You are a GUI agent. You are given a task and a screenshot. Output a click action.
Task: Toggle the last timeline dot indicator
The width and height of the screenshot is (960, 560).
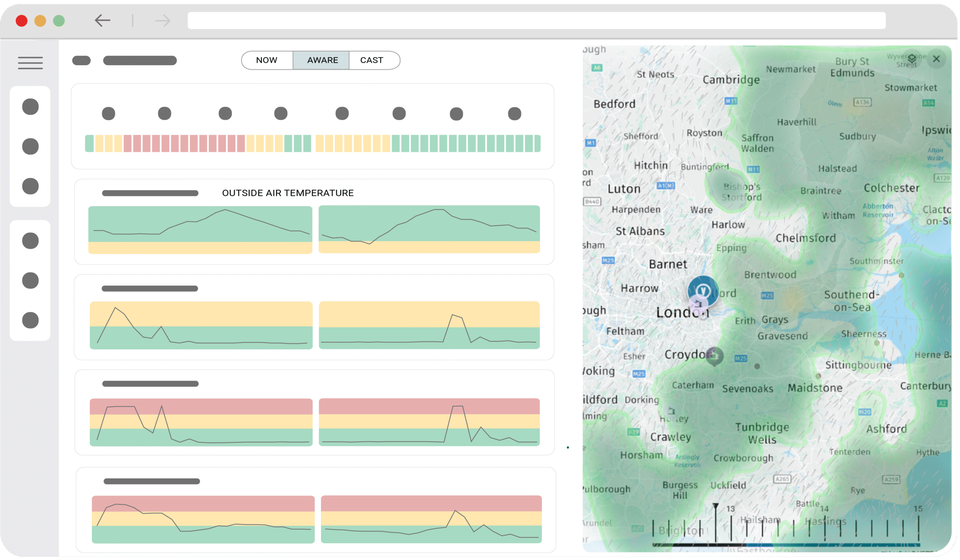[x=514, y=113]
